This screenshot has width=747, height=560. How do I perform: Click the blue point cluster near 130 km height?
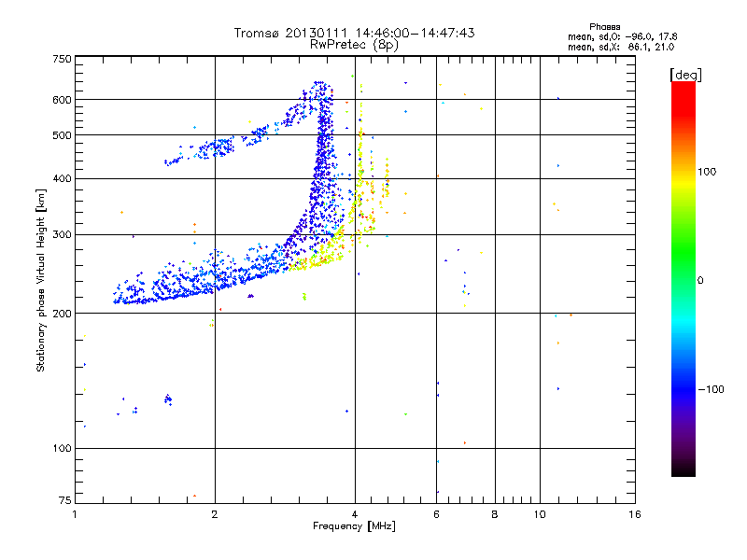point(168,399)
